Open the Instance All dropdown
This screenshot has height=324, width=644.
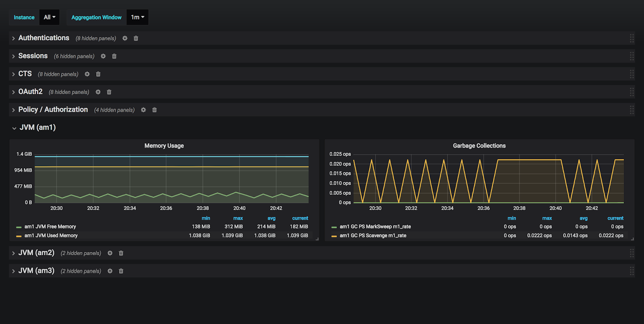point(50,17)
